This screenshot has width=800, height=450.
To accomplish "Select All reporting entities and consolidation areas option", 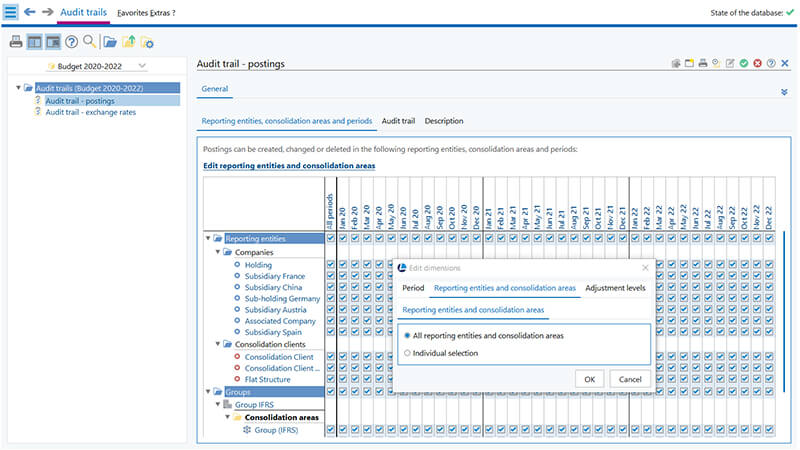I will point(407,336).
